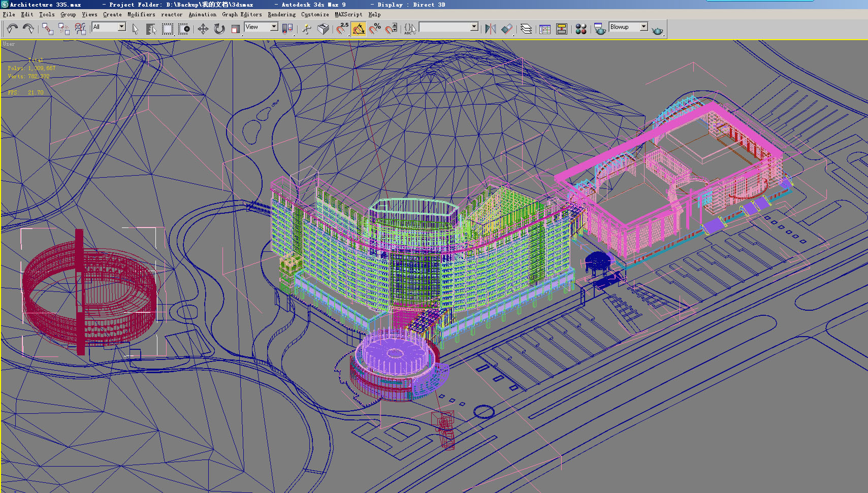
Task: Choose the Select Object arrow tool
Action: 135,29
